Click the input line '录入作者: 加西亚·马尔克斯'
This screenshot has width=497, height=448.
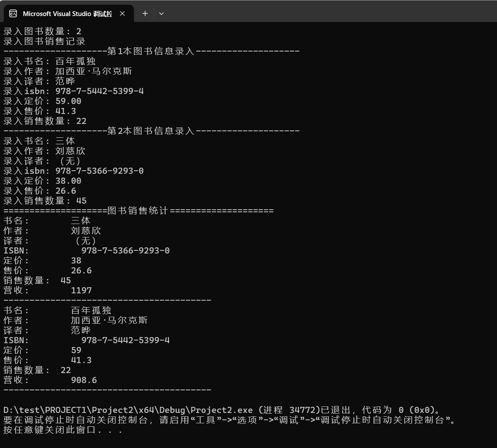coord(68,71)
